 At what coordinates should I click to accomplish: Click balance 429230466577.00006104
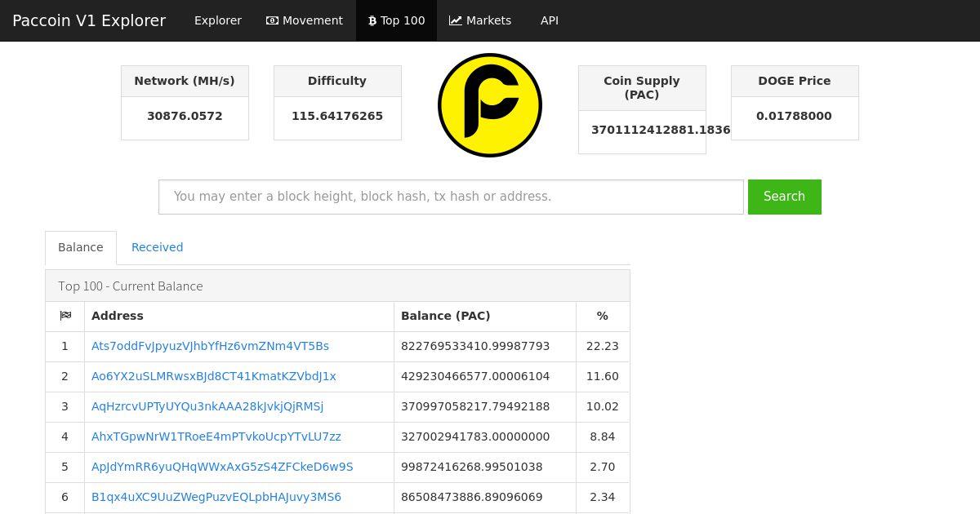(475, 376)
